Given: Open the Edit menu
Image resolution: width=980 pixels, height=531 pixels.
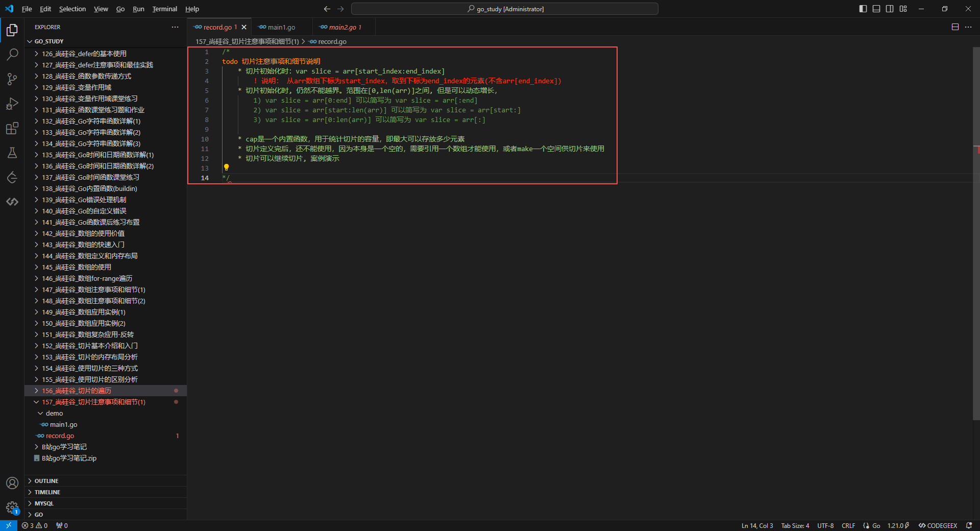Looking at the screenshot, I should point(45,9).
